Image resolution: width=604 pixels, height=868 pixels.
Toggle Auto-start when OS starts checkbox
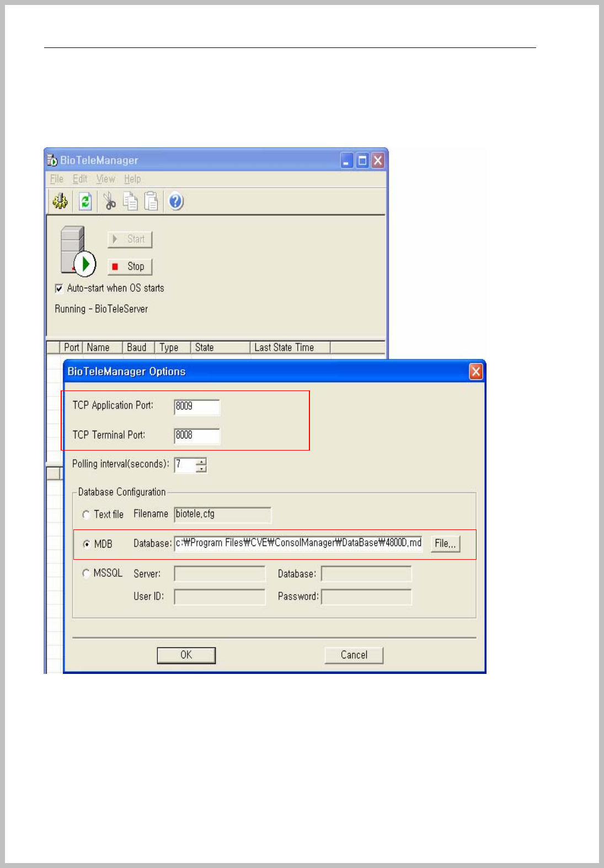click(59, 288)
